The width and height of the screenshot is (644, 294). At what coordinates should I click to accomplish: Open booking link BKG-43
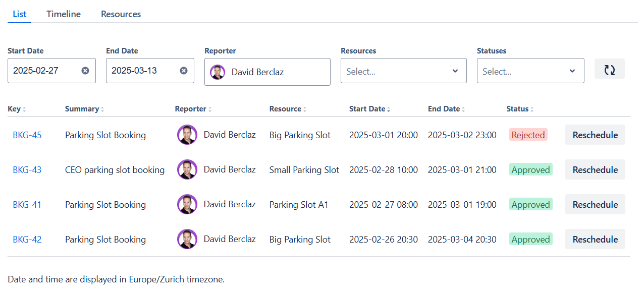pos(27,170)
